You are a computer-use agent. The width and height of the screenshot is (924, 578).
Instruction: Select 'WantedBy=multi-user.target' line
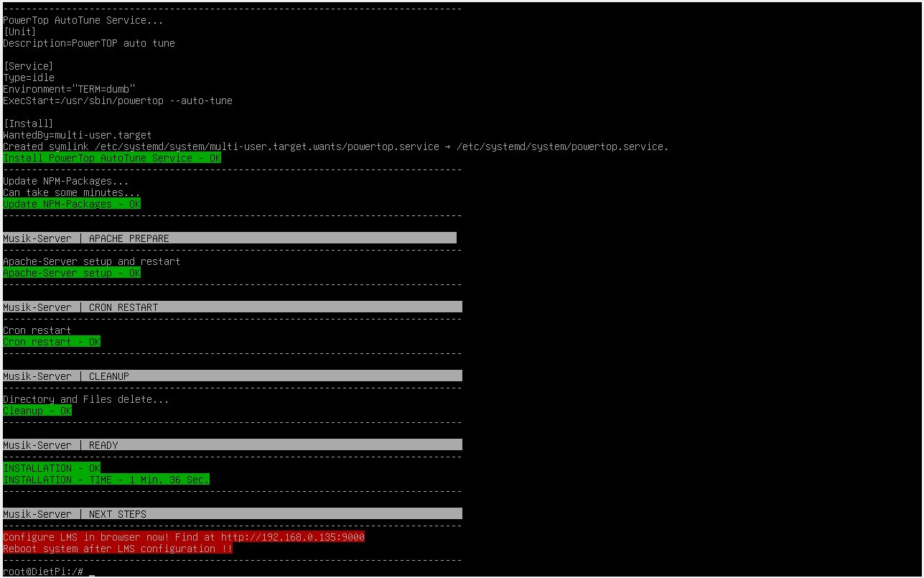[78, 135]
